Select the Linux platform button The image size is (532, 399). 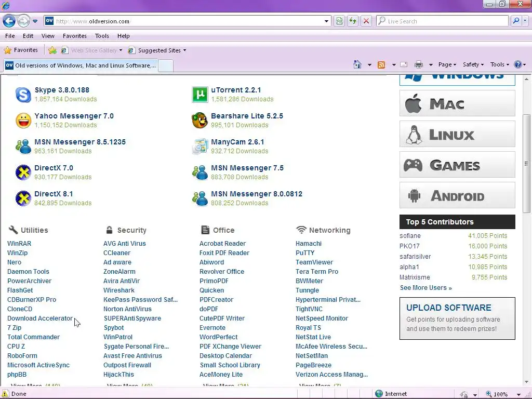tap(457, 134)
